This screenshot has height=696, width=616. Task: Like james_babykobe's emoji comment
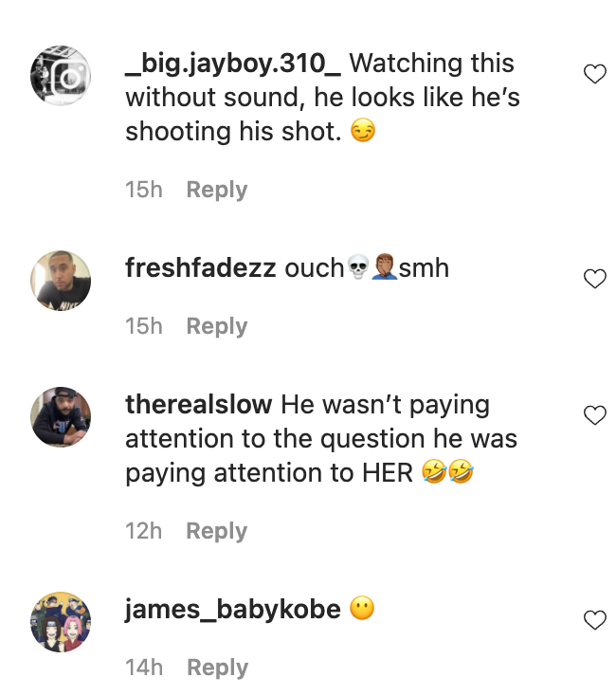(594, 620)
